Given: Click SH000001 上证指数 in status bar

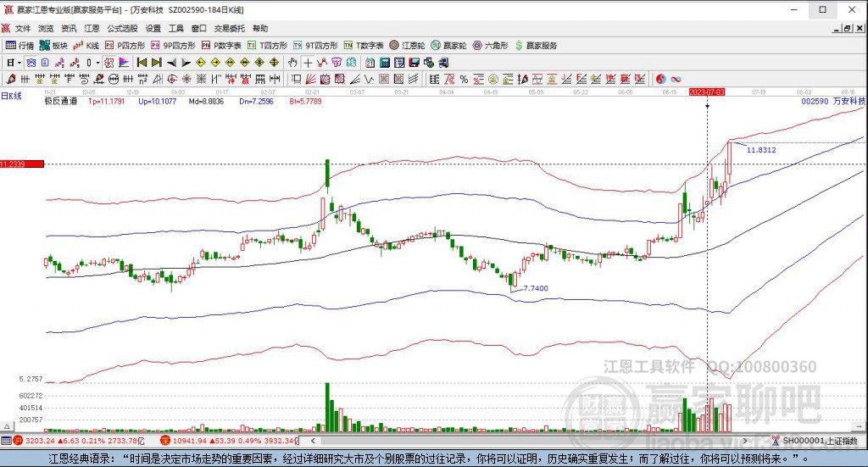Looking at the screenshot, I should pyautogui.click(x=820, y=441).
